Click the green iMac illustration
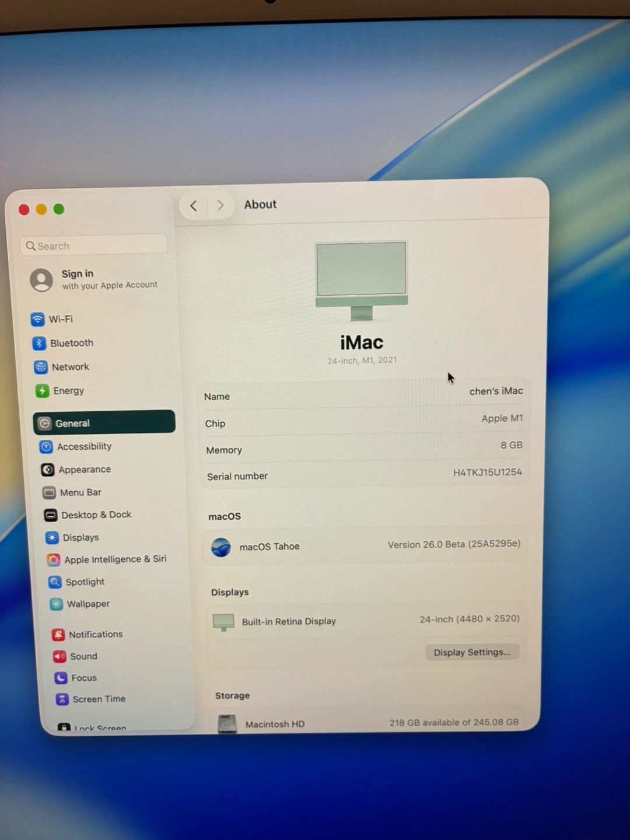Image resolution: width=630 pixels, height=840 pixels. (x=362, y=281)
